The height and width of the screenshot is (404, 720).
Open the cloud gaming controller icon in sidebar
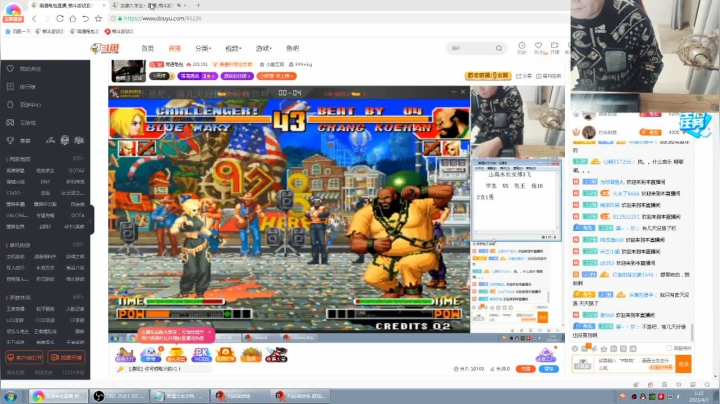(11, 123)
